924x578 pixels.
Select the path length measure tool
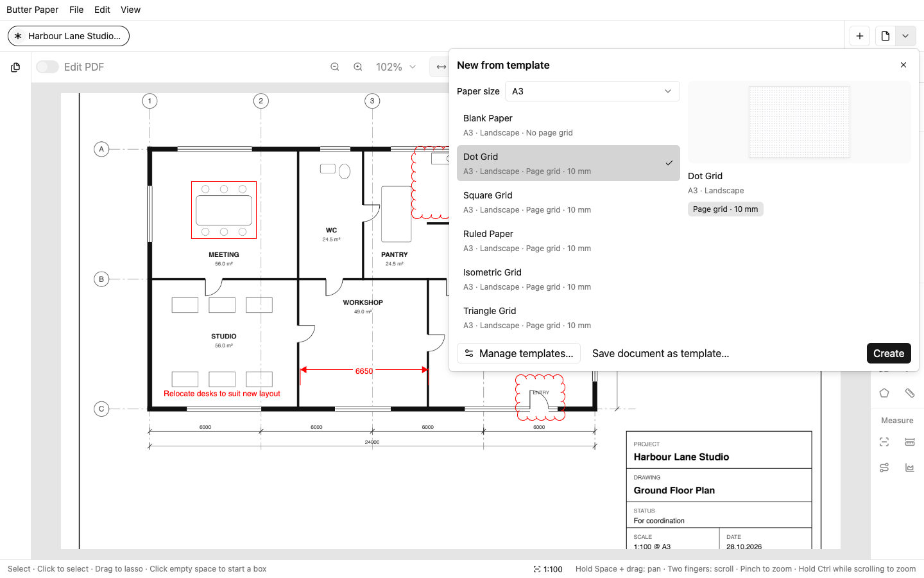tap(884, 468)
